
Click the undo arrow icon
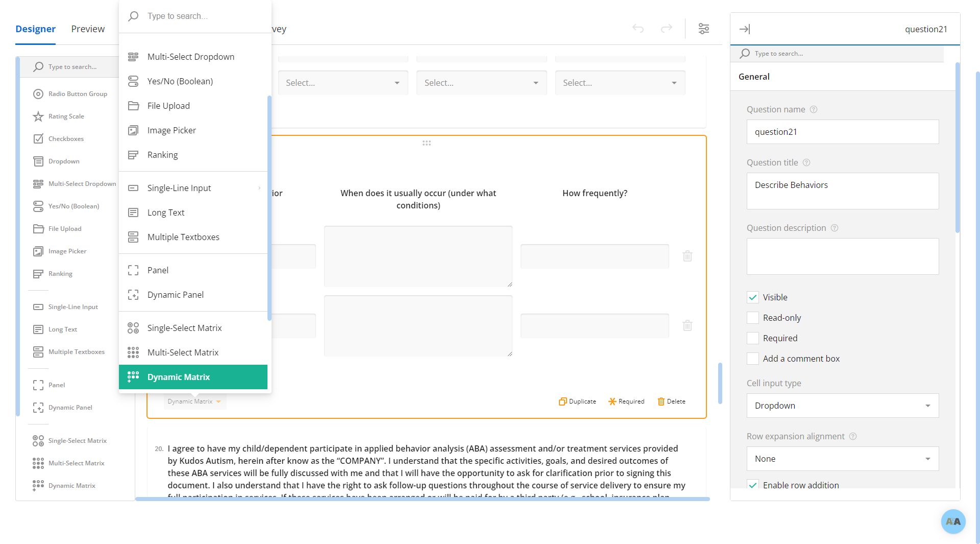click(638, 29)
